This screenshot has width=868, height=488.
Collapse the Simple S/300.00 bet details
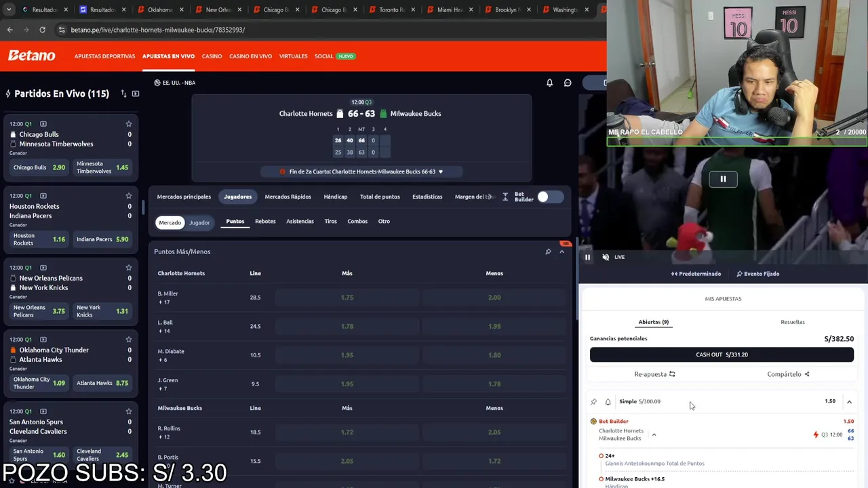[x=849, y=402]
